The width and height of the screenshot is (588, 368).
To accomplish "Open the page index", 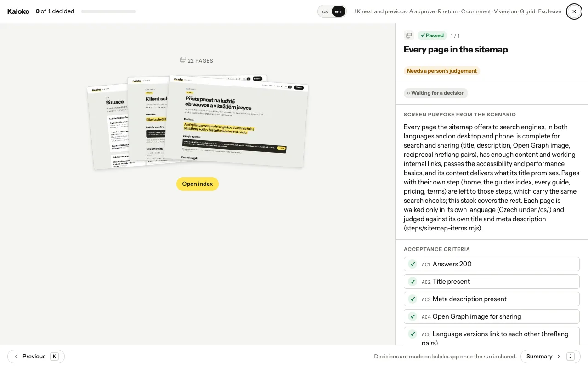I will point(198,184).
